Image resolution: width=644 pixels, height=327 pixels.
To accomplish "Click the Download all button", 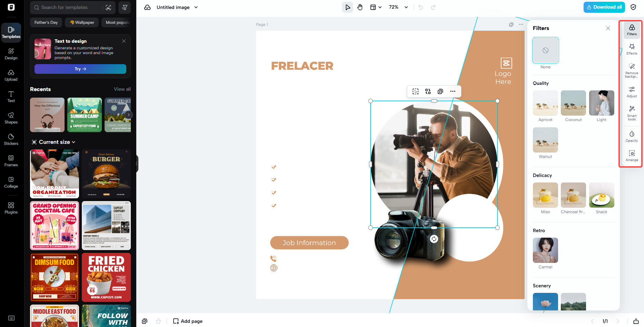I will pos(604,7).
